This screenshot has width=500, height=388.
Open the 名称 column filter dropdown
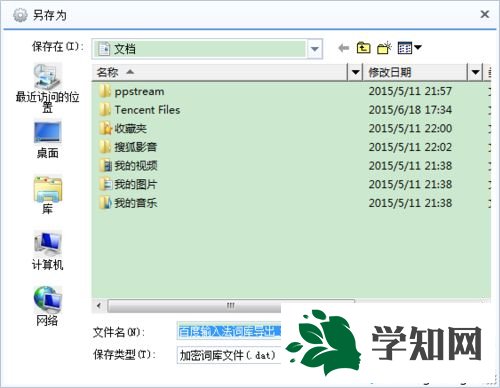[355, 72]
